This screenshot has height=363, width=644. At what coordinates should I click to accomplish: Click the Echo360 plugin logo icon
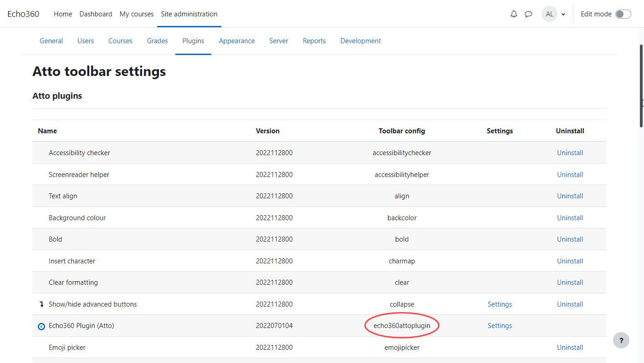click(41, 326)
